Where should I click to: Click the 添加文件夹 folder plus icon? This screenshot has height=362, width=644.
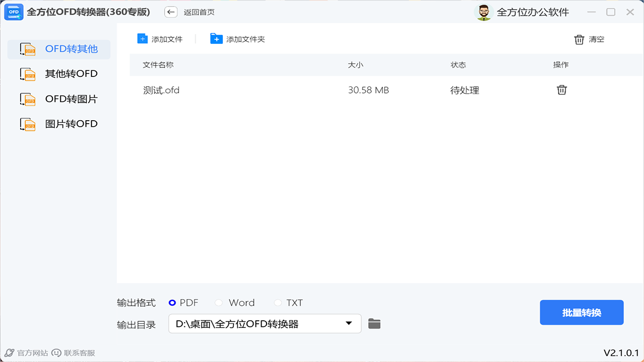[217, 38]
